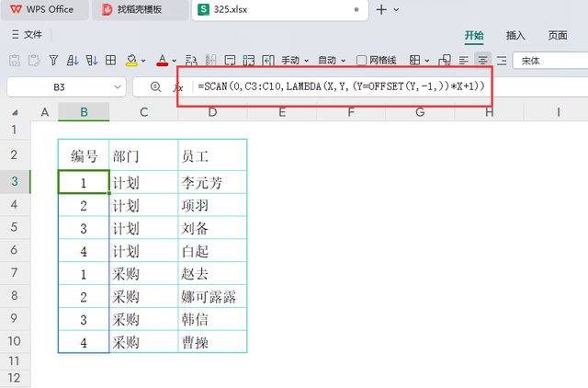Switch to the 开始 ribbon tab

474,35
